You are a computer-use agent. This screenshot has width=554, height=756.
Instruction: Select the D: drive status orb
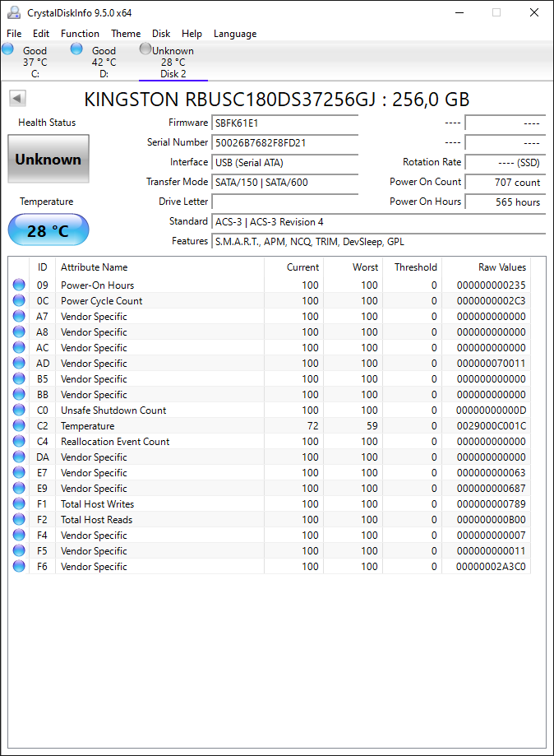76,49
